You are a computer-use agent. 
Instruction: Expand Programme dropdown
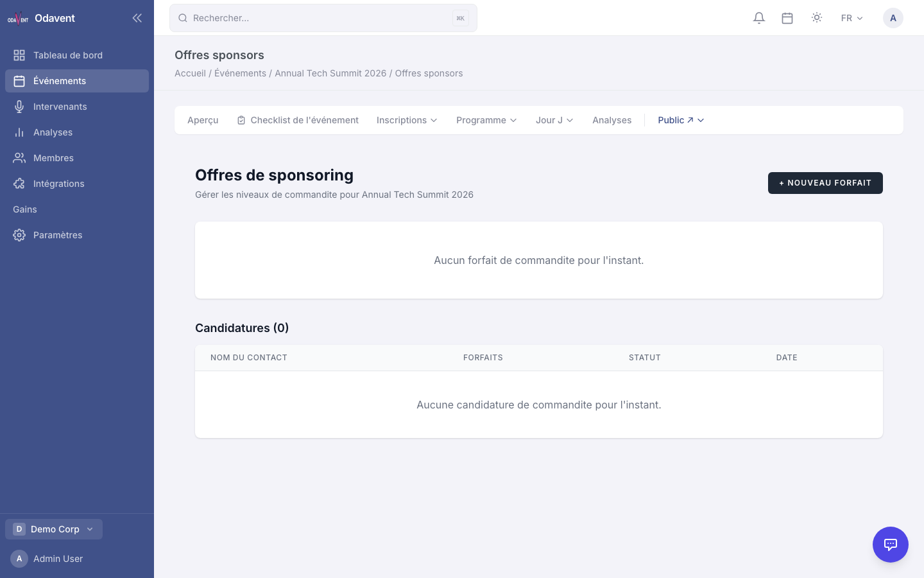tap(486, 120)
